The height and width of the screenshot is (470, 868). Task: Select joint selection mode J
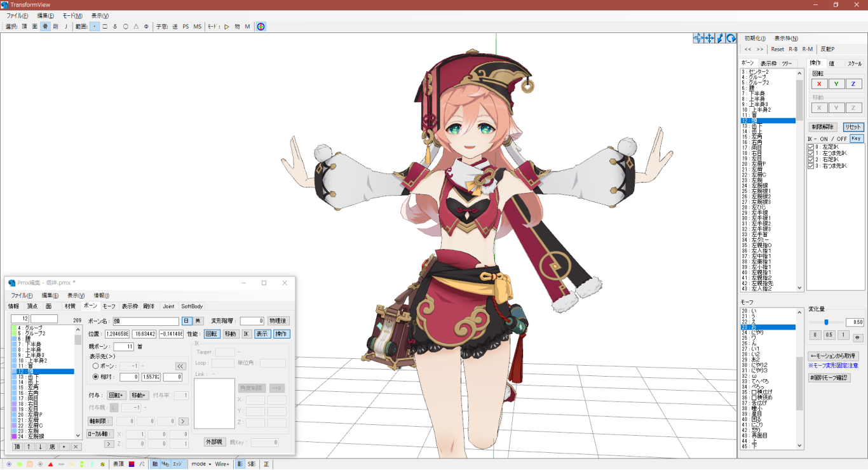65,26
